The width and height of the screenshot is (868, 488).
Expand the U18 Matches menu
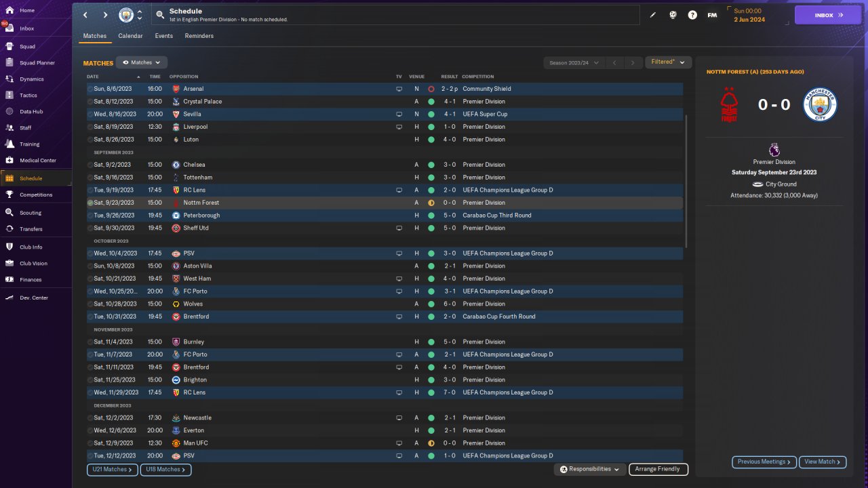pyautogui.click(x=165, y=469)
